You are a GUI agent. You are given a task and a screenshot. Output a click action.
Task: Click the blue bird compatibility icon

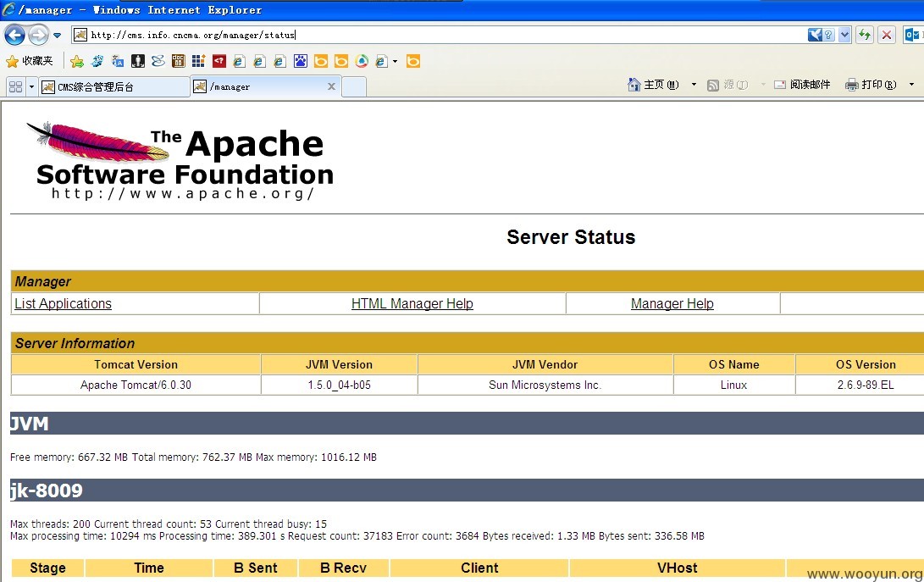coord(815,35)
